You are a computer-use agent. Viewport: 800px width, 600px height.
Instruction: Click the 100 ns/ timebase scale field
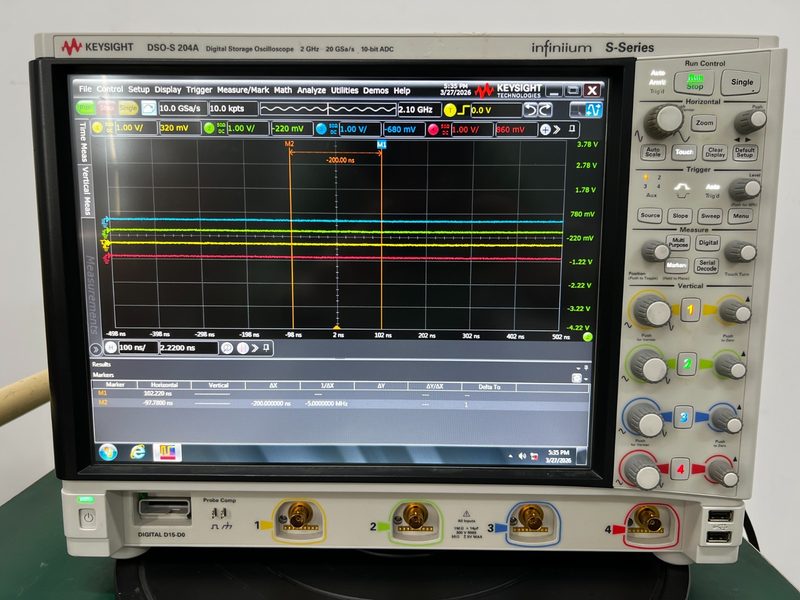click(138, 347)
